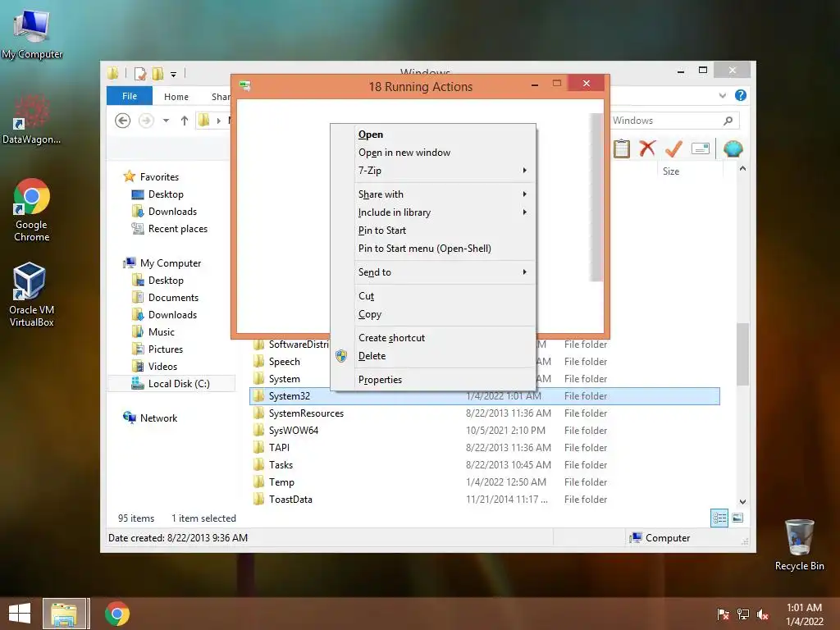Open Oracle VM VirtualBox desktop shortcut

(x=31, y=294)
